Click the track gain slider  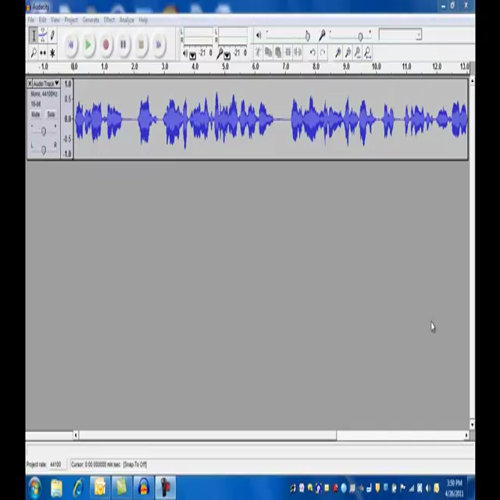coord(43,131)
